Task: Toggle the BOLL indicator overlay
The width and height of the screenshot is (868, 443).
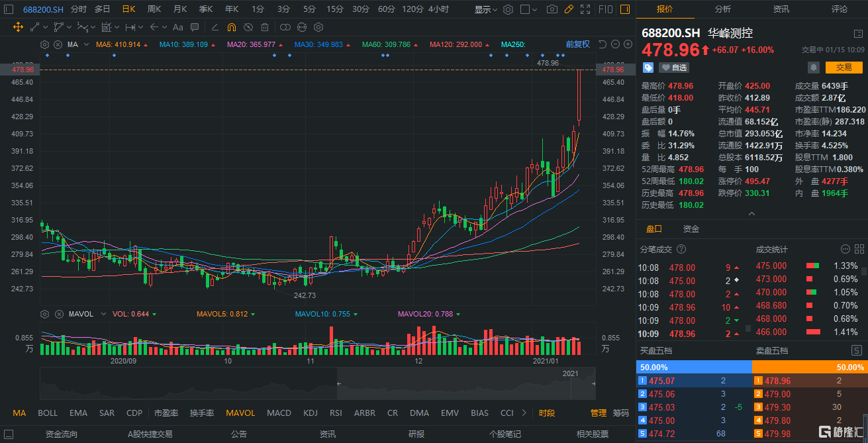Action: 48,413
